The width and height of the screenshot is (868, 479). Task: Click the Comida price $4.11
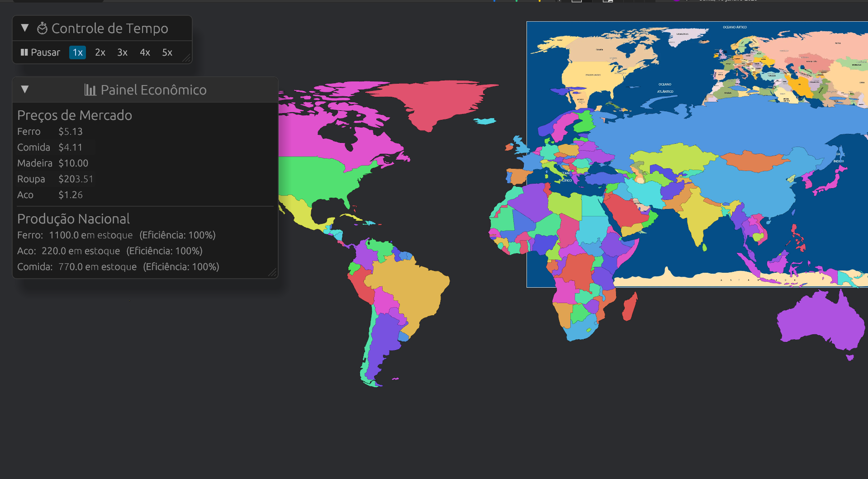tap(71, 147)
